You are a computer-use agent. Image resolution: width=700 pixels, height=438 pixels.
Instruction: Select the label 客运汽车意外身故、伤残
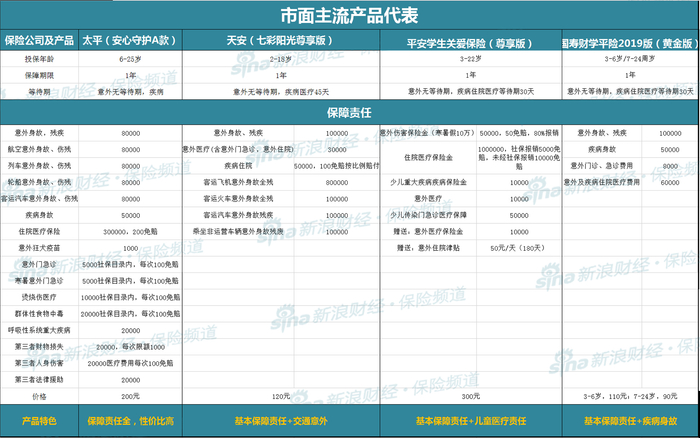click(39, 199)
